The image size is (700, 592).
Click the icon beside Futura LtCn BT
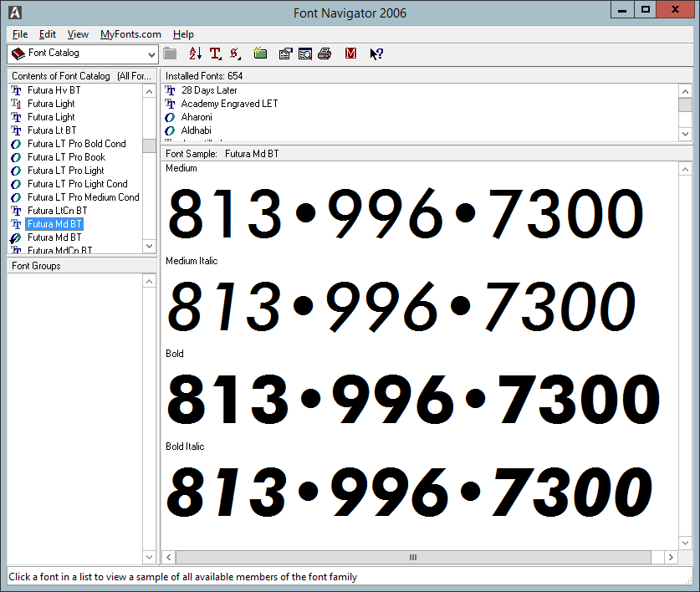[16, 212]
